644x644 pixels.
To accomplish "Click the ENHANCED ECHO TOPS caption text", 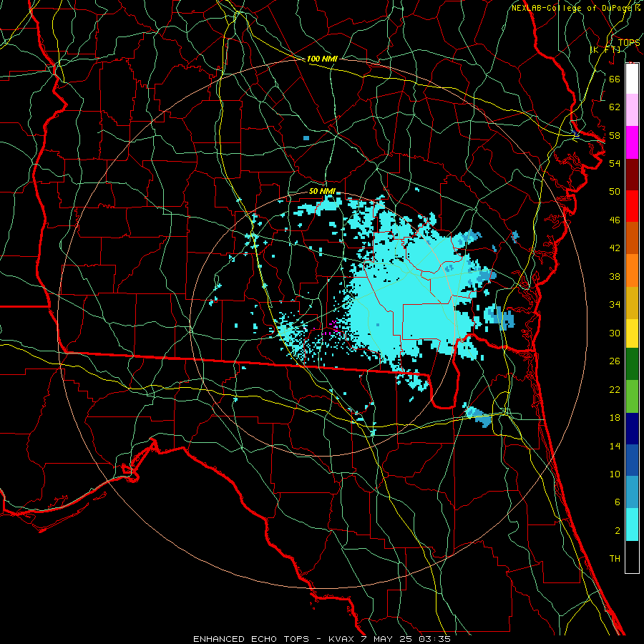I will [251, 639].
